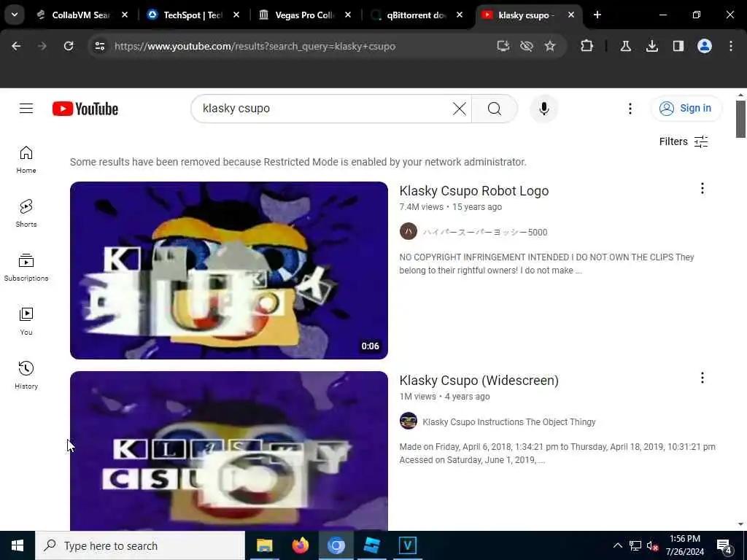The image size is (747, 560).
Task: Toggle the browser side panel
Action: [x=678, y=46]
